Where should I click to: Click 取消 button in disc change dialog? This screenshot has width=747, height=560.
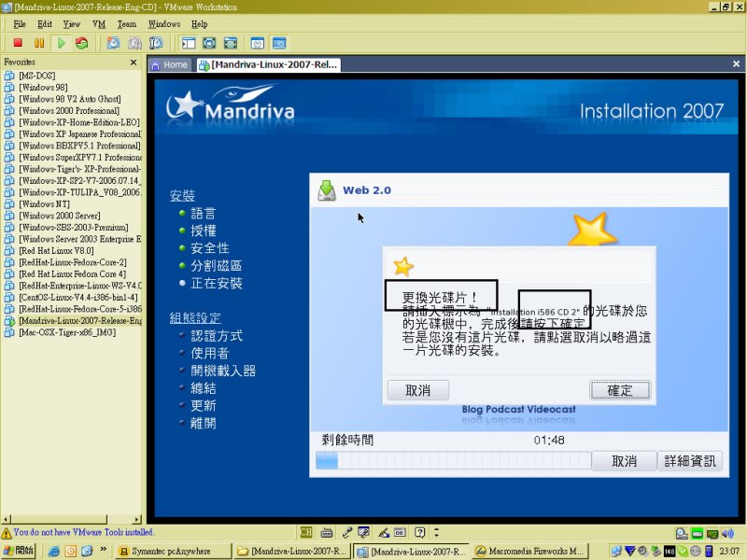point(417,390)
